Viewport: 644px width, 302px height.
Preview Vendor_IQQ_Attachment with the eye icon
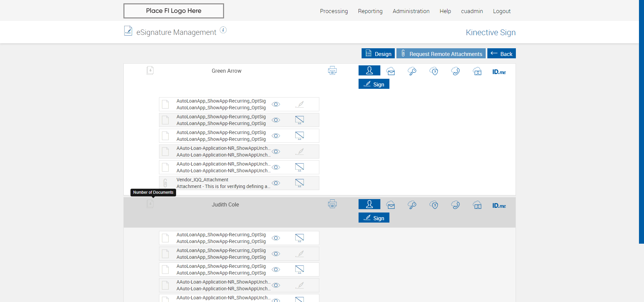276,183
